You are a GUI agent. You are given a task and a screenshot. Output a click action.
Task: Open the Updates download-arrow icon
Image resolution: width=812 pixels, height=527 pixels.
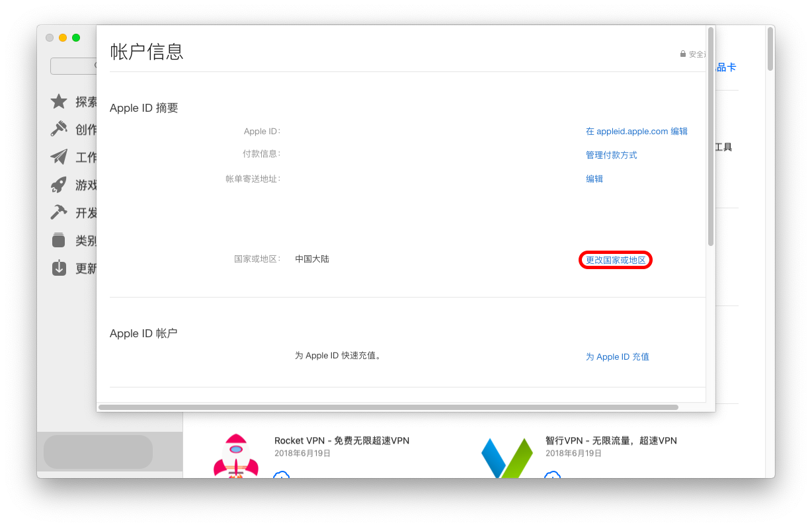pyautogui.click(x=59, y=268)
